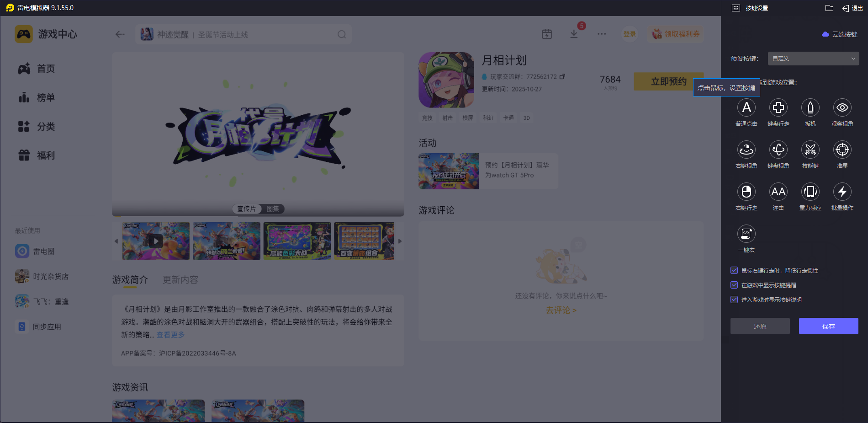This screenshot has height=423, width=868.
Task: Click 查看更多 to expand the description
Action: pyautogui.click(x=171, y=335)
